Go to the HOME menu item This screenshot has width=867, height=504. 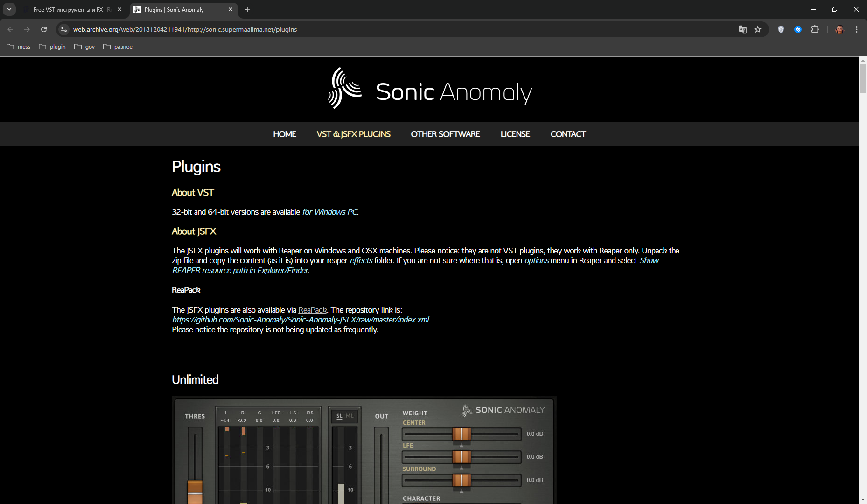coord(285,134)
